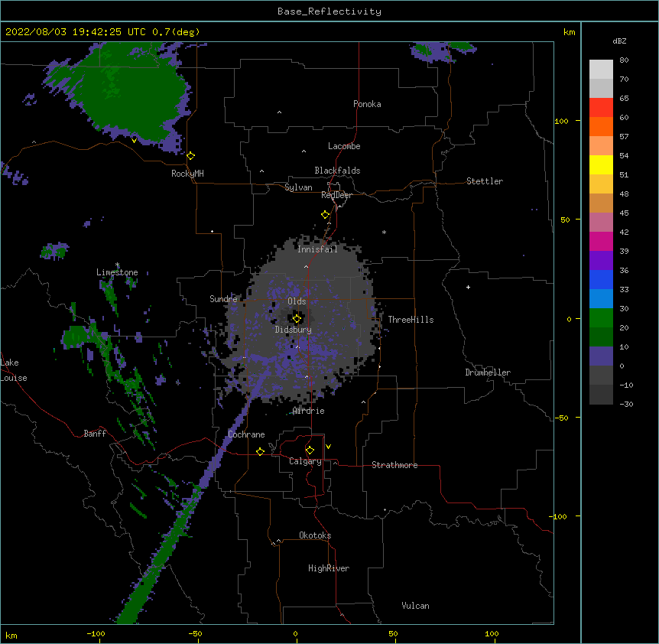Pick the yellow 51-54 dBZ legend swatch
Image resolution: width=659 pixels, height=644 pixels.
coord(601,164)
